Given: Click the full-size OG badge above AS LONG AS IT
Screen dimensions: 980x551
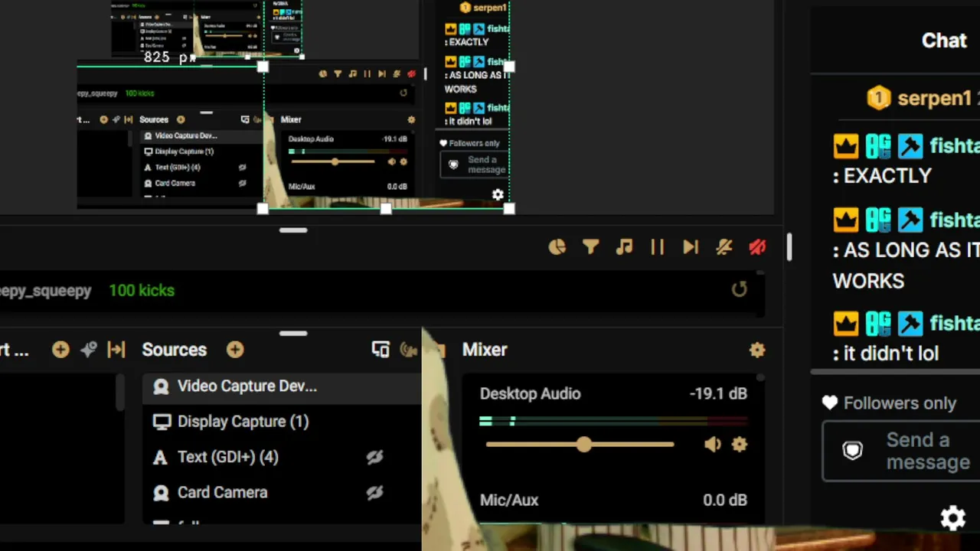Looking at the screenshot, I should tap(878, 220).
